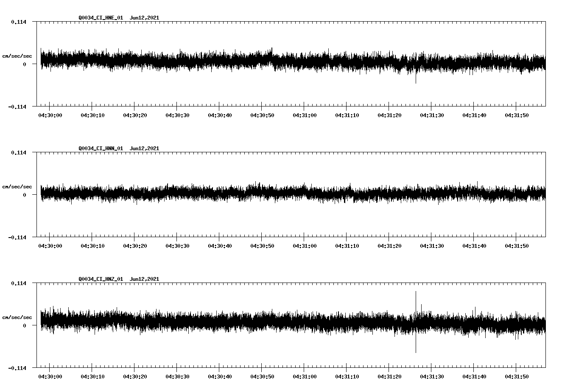Click 04:30:30 time label under HNN plot

pyautogui.click(x=177, y=246)
